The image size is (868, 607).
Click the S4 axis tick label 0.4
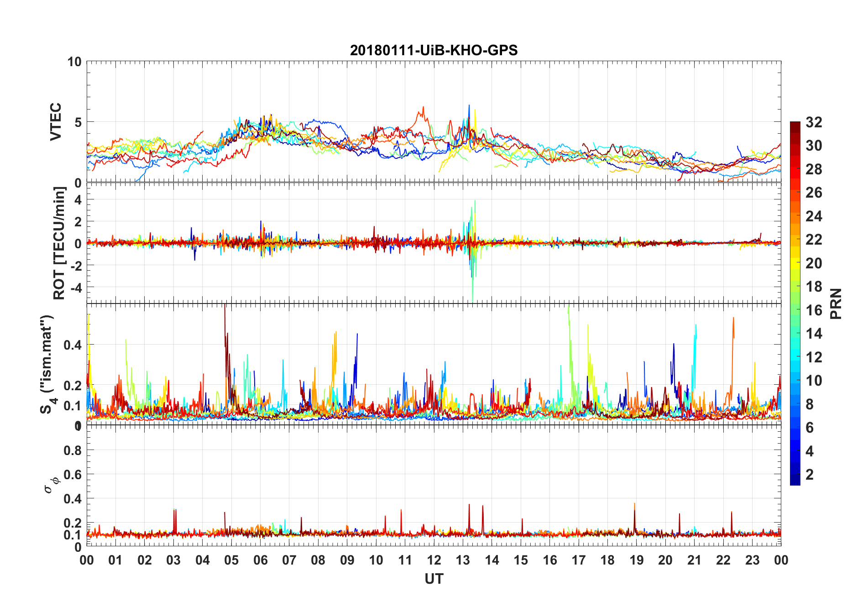pos(73,345)
